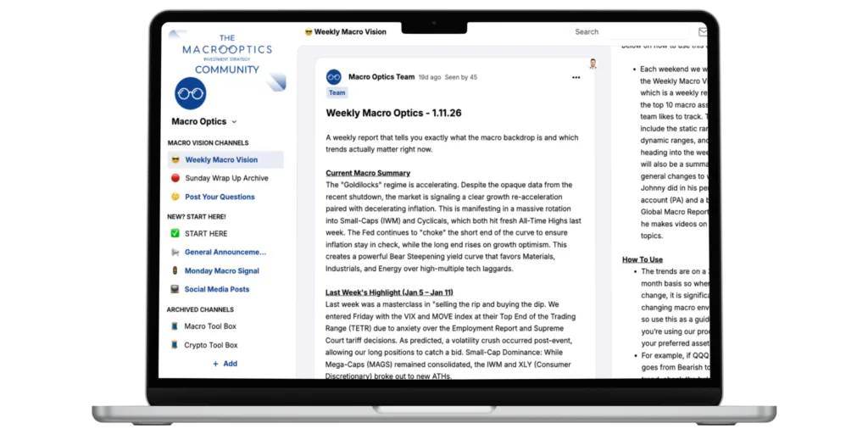Open the Macro Tool Box archived channel
Viewport: 868px width, 434px height.
click(x=210, y=326)
